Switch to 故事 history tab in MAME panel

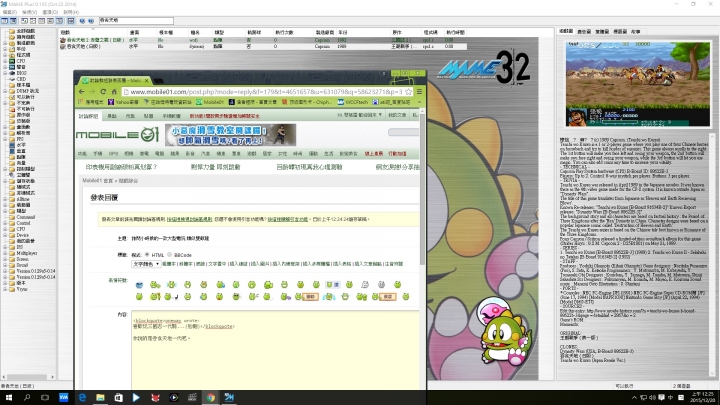(636, 32)
